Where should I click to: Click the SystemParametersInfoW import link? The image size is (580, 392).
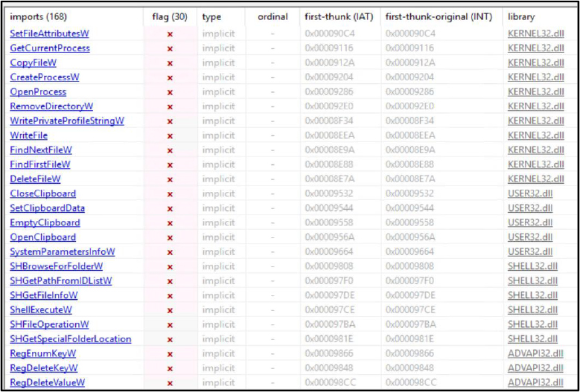click(63, 252)
